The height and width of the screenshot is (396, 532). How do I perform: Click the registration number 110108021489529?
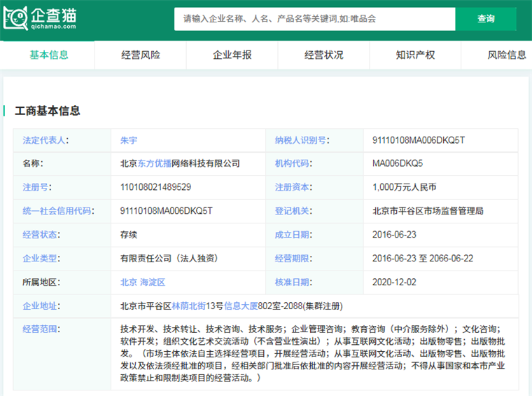[156, 187]
